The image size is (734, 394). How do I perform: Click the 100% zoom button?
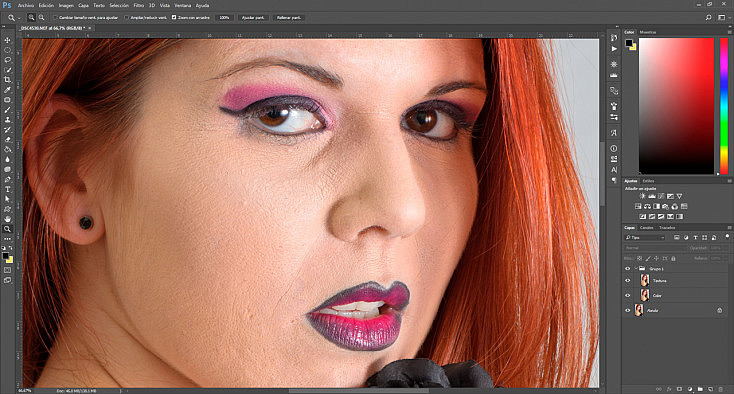(x=225, y=17)
